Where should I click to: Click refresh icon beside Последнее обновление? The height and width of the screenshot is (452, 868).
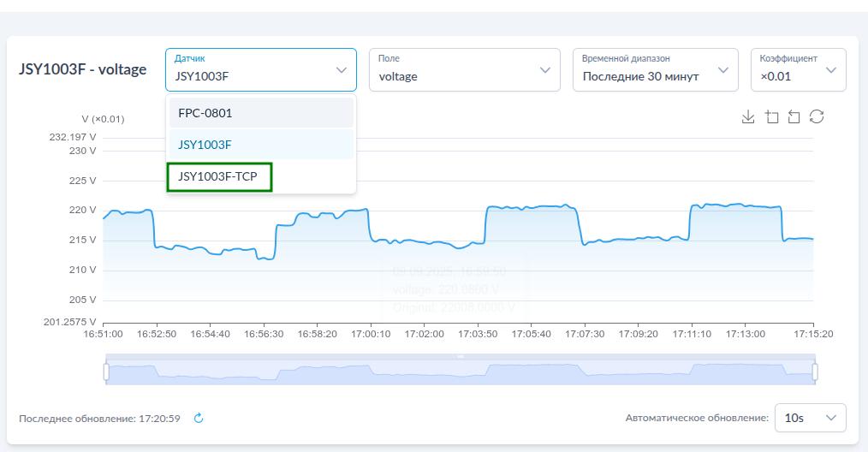(199, 419)
